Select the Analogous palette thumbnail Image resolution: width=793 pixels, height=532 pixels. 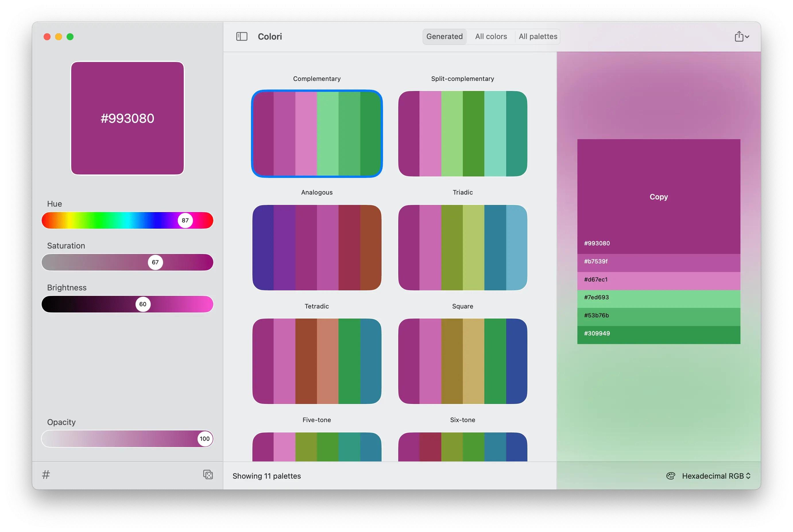pyautogui.click(x=316, y=247)
